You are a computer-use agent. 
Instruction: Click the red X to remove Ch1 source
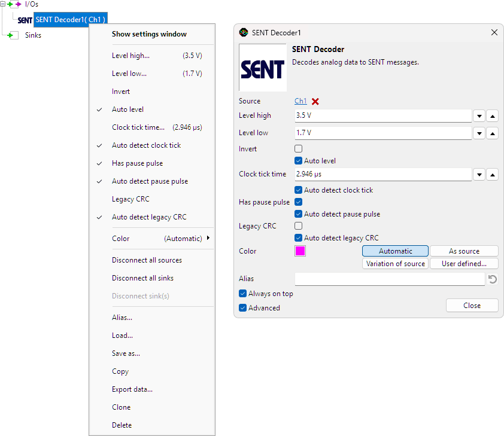(x=315, y=102)
